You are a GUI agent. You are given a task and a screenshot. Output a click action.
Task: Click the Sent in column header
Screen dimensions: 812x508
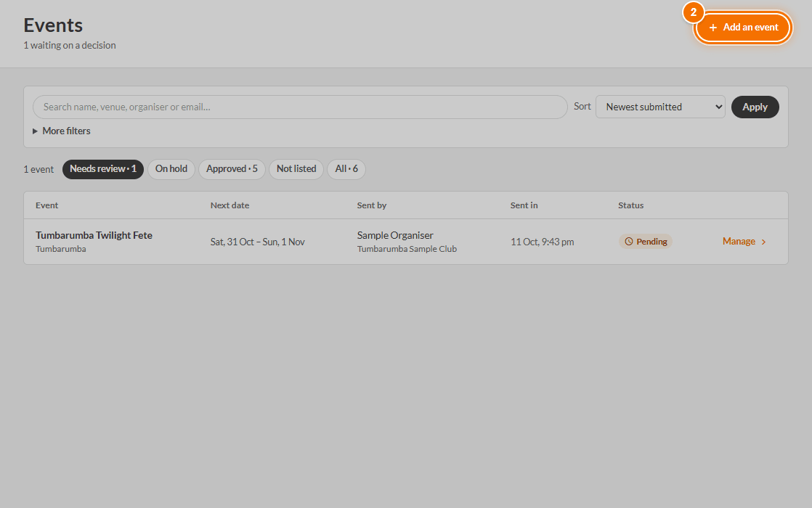click(524, 205)
